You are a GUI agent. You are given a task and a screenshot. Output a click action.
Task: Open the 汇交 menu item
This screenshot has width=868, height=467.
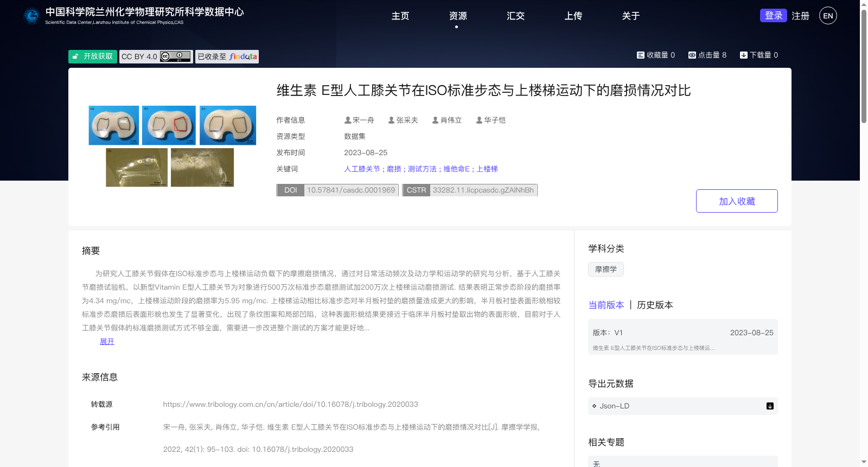[x=515, y=16]
